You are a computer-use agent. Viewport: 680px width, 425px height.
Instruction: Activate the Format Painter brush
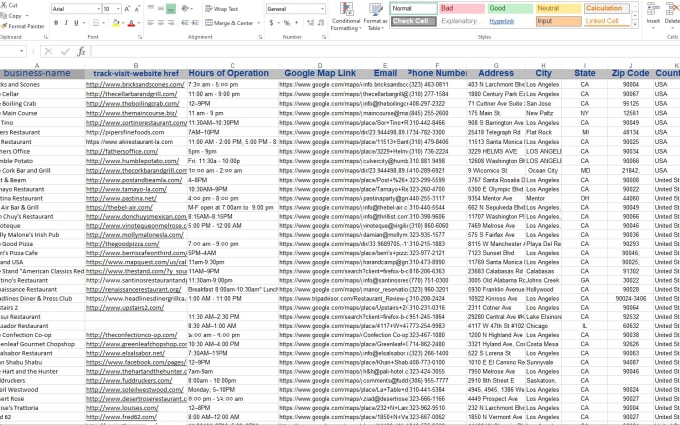coord(4,26)
